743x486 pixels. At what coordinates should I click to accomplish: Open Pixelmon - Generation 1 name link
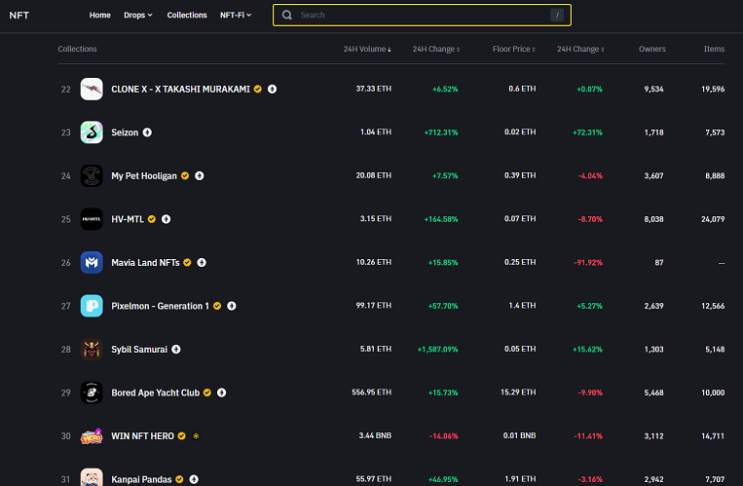[160, 306]
